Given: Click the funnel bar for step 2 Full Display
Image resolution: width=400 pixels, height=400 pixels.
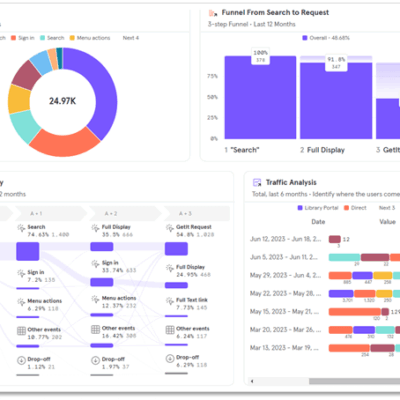Looking at the screenshot, I should click(x=336, y=101).
